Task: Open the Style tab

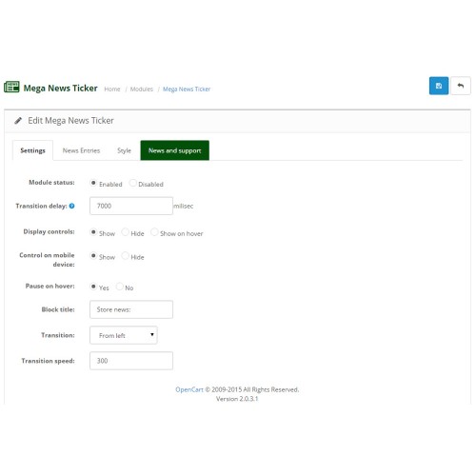Action: point(124,150)
